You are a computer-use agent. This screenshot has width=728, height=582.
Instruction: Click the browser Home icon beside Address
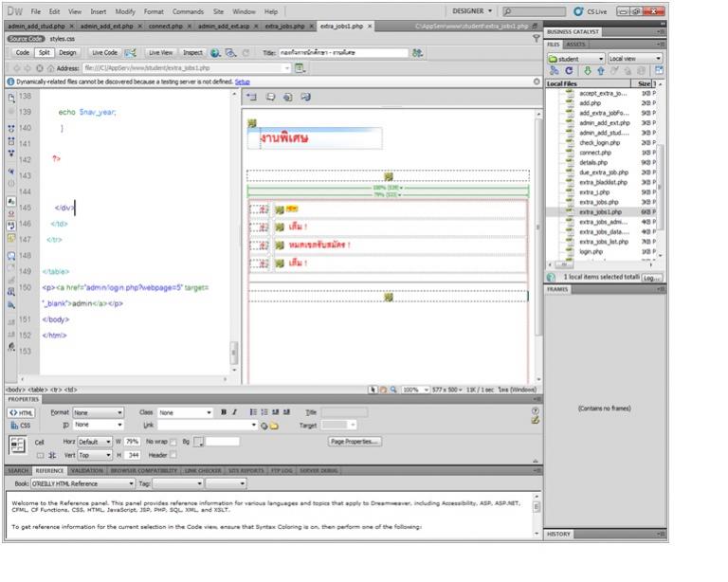tap(50, 68)
